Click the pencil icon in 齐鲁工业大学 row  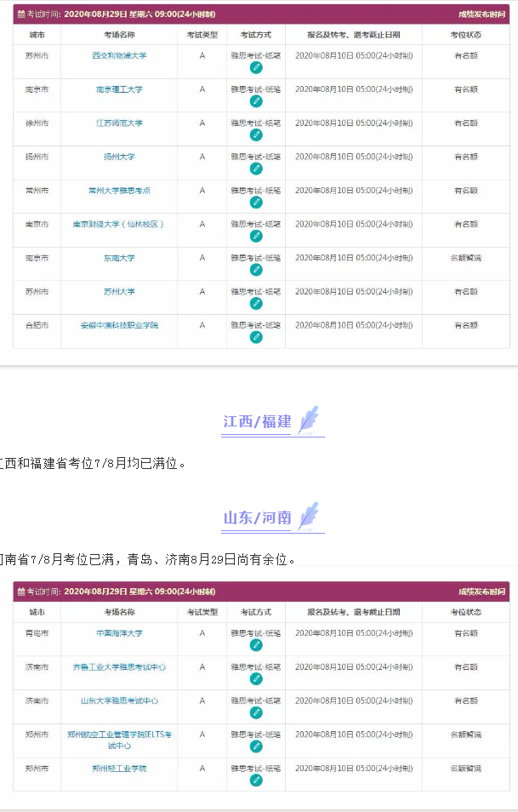click(256, 679)
